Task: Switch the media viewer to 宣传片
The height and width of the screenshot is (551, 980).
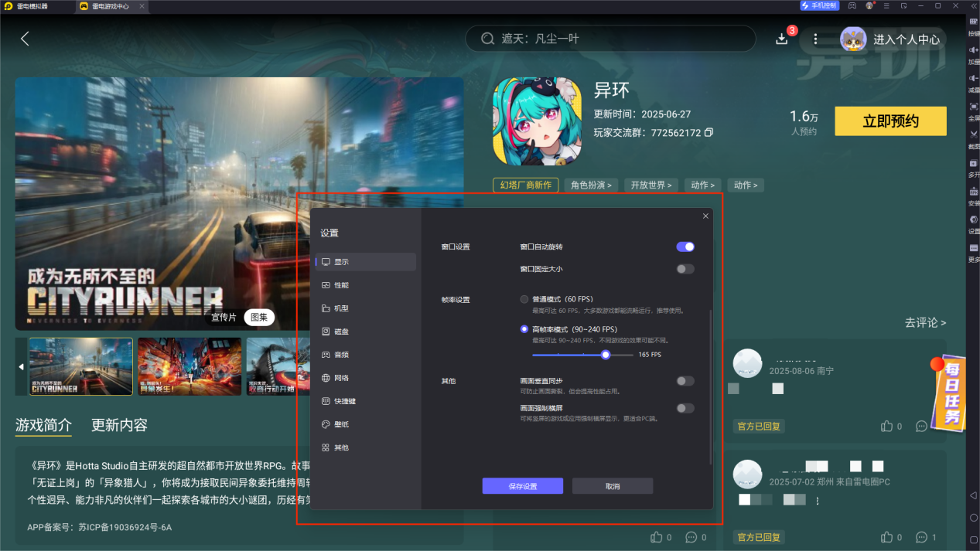Action: click(x=224, y=318)
